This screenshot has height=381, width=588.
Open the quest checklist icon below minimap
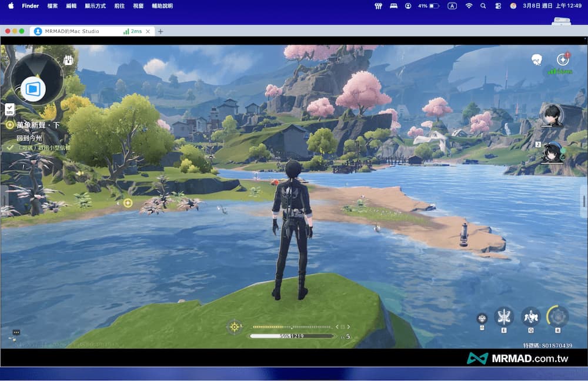pos(9,109)
